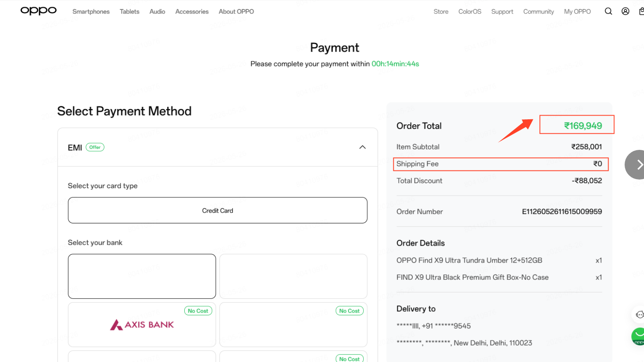
Task: Click the Order Details heading
Action: [x=421, y=243]
